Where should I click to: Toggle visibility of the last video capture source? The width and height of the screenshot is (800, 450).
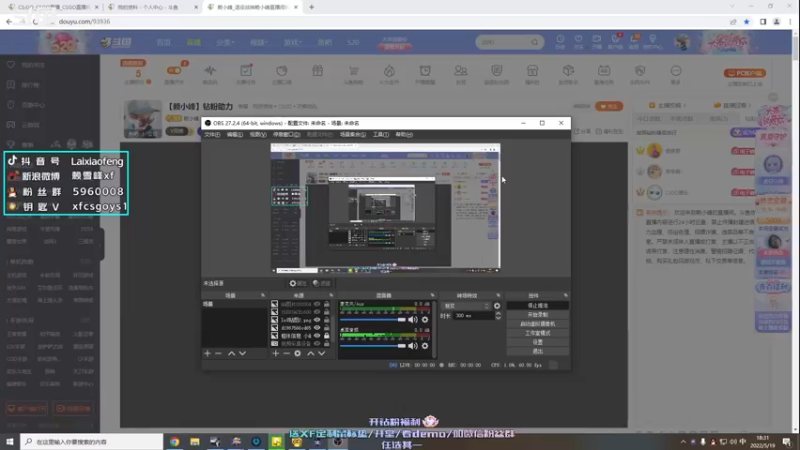coord(317,343)
